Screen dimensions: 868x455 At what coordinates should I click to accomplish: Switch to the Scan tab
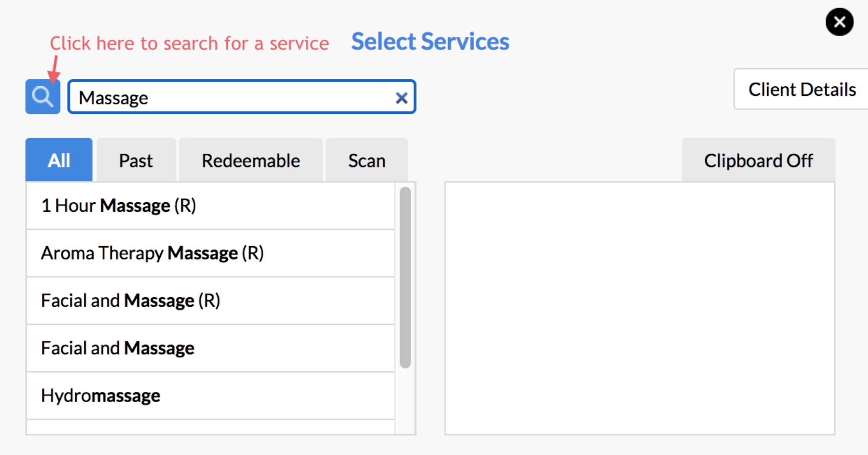pyautogui.click(x=366, y=160)
